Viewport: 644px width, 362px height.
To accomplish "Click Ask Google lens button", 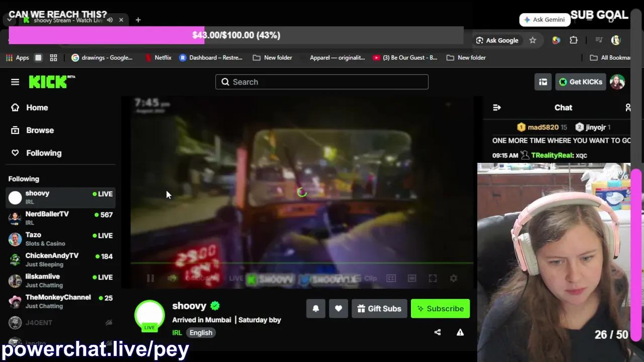I will coord(497,40).
